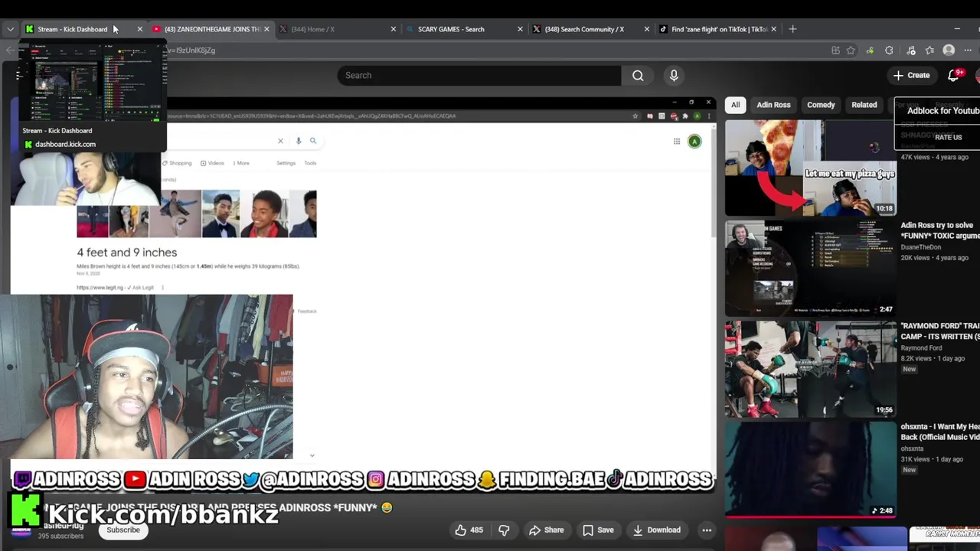Dislike the video with thumbs-down icon

point(504,530)
